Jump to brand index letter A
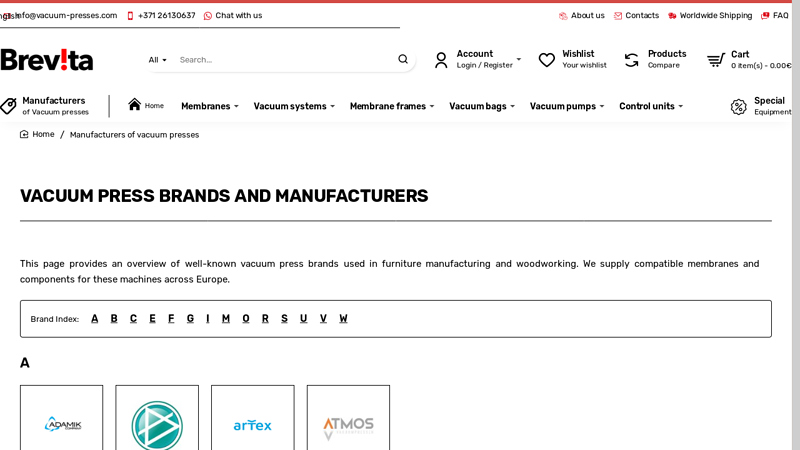 pyautogui.click(x=94, y=318)
